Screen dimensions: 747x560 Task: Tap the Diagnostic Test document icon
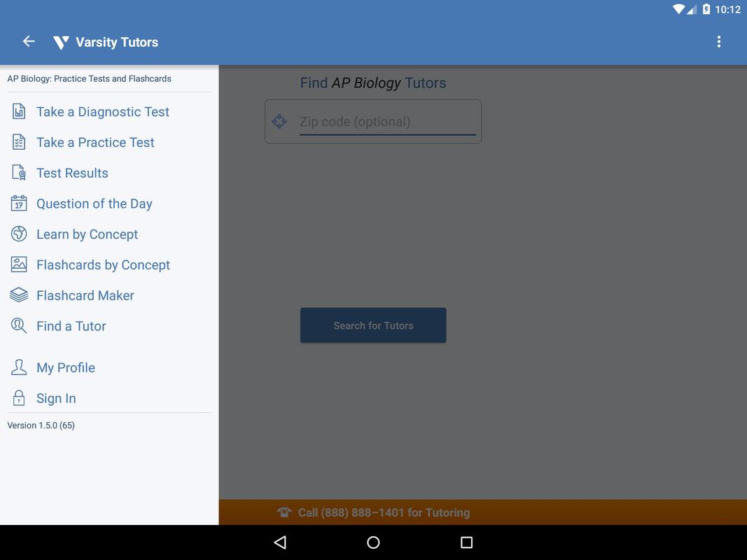[19, 111]
